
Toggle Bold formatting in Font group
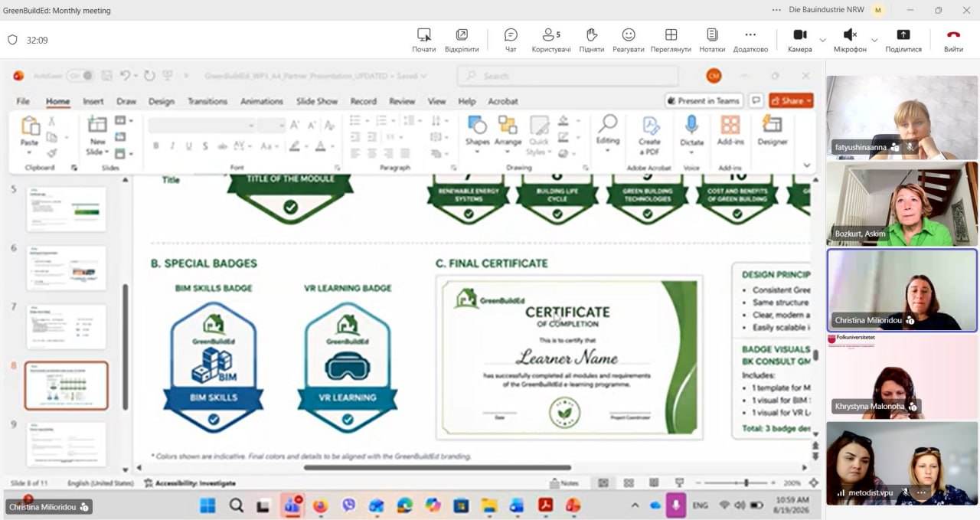[156, 146]
